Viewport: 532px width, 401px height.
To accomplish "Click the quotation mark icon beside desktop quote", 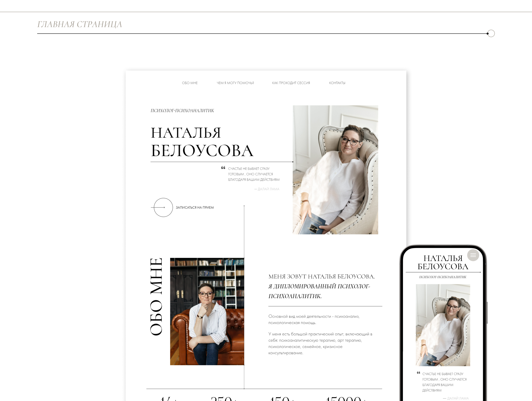I will click(223, 168).
